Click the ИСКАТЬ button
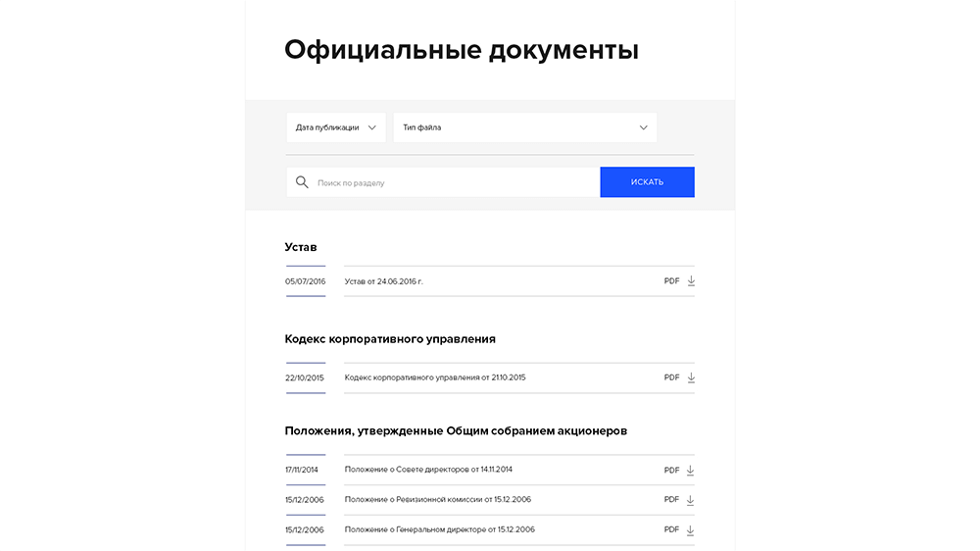The image size is (980, 551). 647,182
